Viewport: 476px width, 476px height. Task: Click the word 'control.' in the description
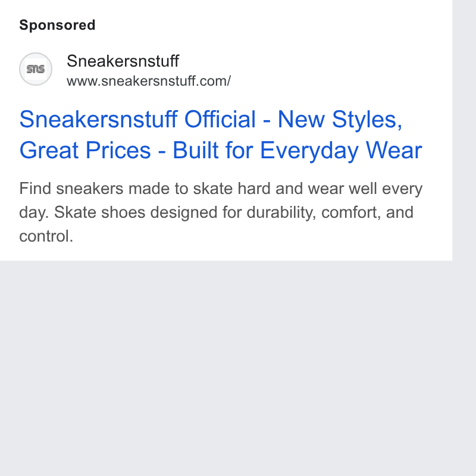tap(46, 236)
